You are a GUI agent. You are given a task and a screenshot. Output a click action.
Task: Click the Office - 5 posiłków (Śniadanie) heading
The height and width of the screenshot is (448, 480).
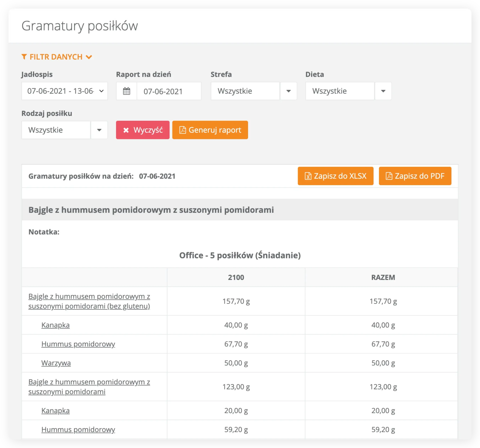click(x=240, y=255)
